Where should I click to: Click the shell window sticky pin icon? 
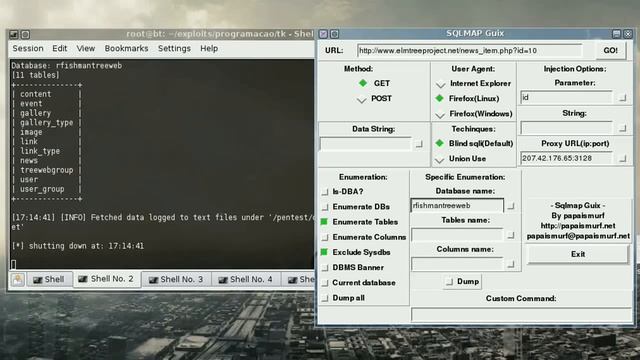coord(25,34)
